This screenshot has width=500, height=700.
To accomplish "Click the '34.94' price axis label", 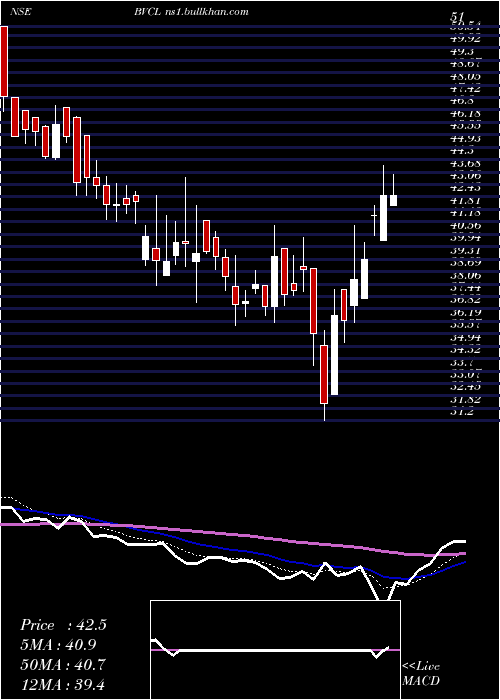I will (x=466, y=339).
